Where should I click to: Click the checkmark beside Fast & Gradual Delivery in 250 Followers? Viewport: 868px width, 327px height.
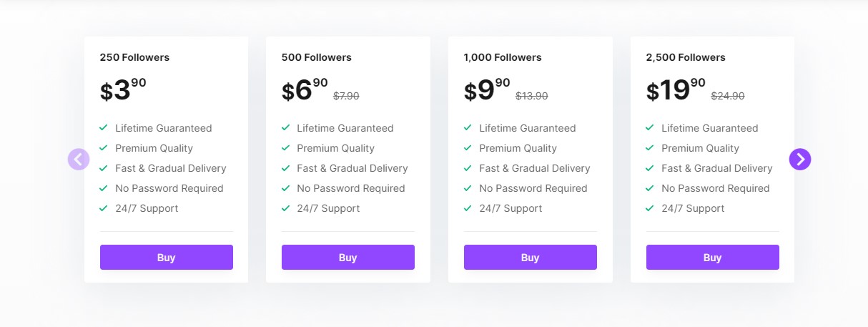pyautogui.click(x=104, y=168)
